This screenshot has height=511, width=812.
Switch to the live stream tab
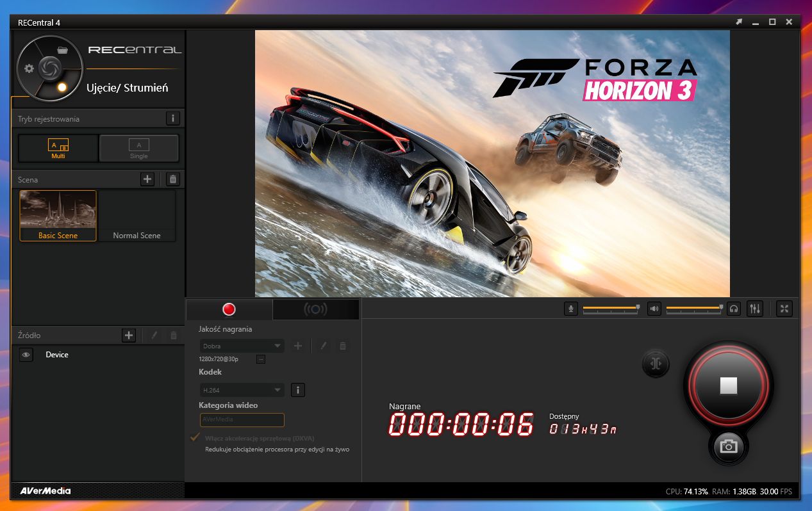point(315,309)
